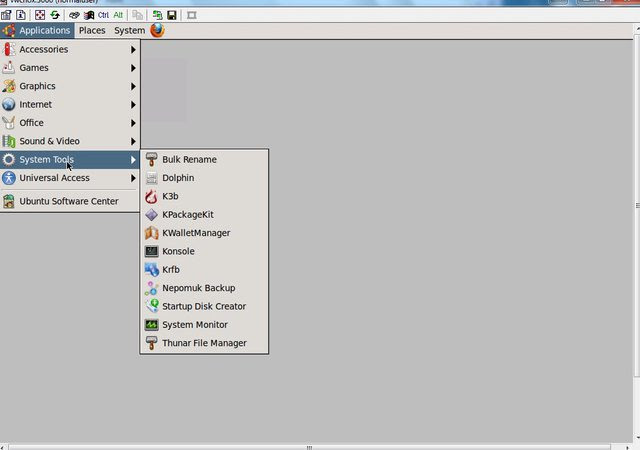Expand the Internet submenu
Viewport: 640px width, 450px height.
pos(70,104)
